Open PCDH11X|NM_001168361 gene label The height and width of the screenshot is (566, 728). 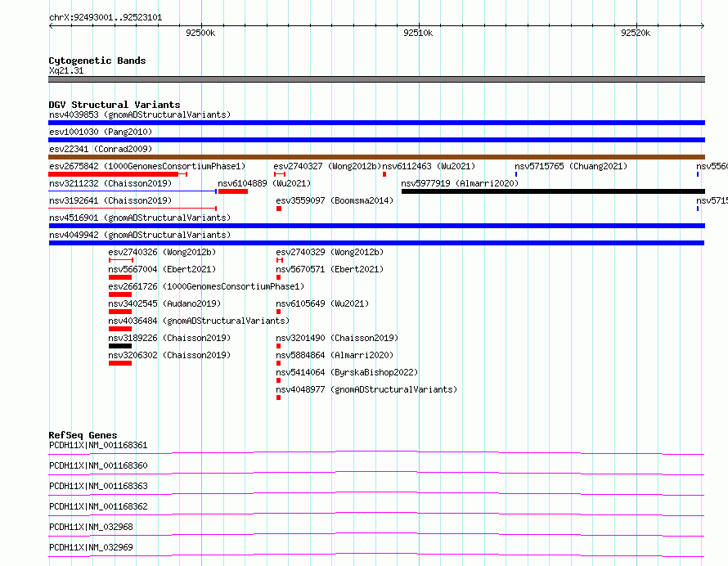98,445
